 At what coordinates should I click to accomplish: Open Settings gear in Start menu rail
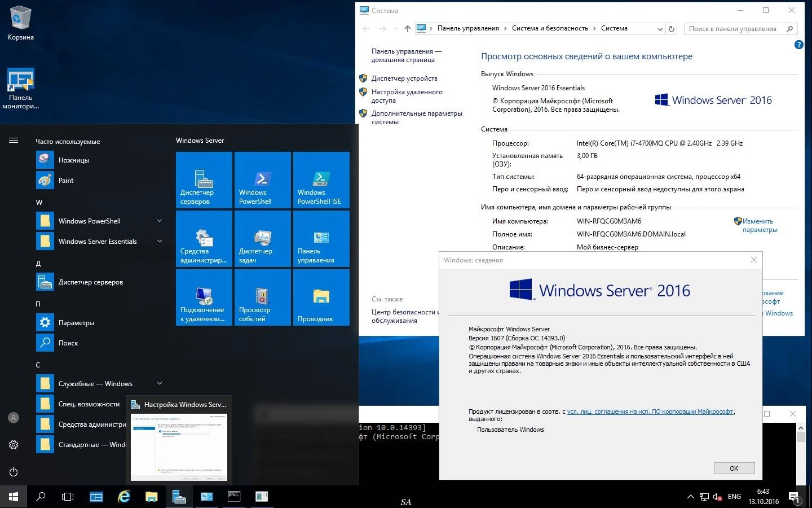[x=14, y=445]
